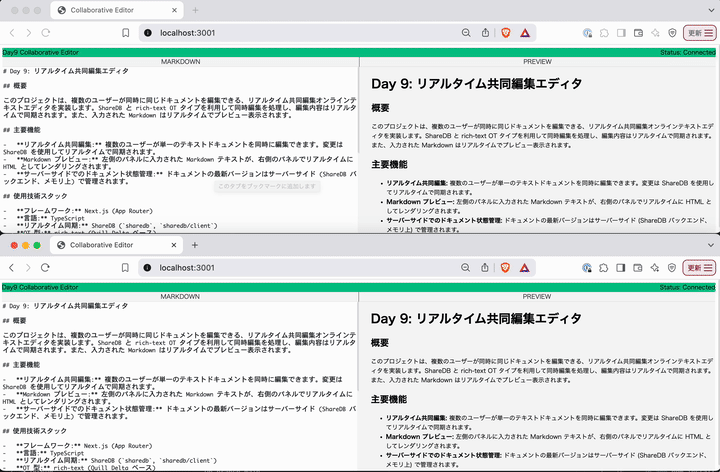This screenshot has height=472, width=720.
Task: Click '## 主要機能' line in bottom markdown editor
Action: 21,365
